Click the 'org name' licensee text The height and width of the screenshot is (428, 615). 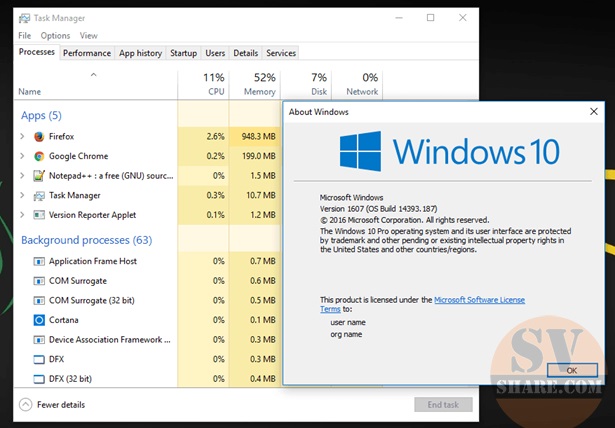(x=346, y=334)
